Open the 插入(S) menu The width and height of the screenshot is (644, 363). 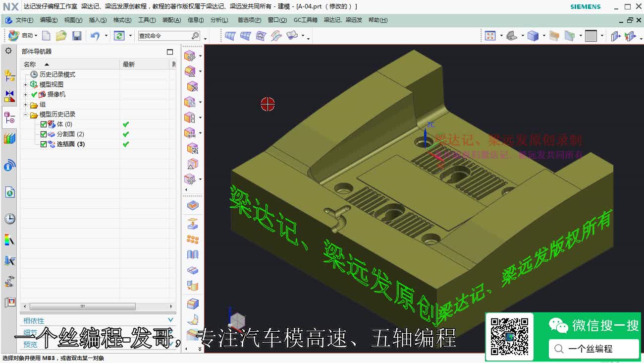tap(98, 20)
